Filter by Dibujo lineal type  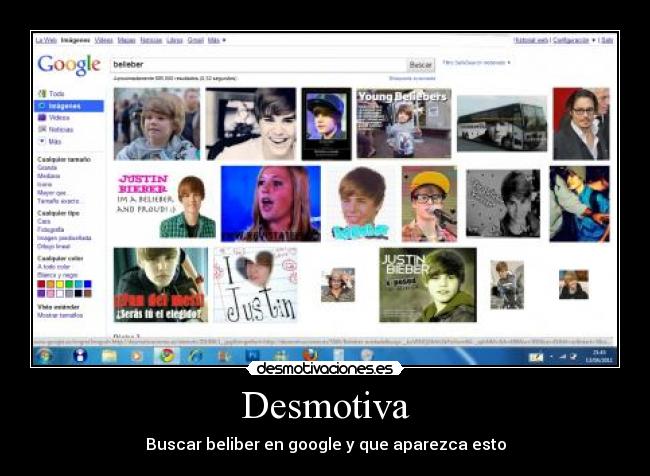tap(54, 246)
